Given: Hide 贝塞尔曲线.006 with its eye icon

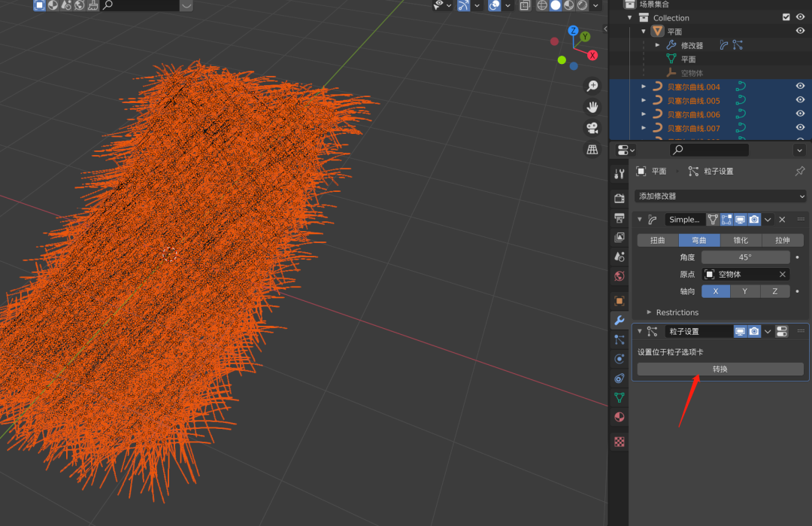Looking at the screenshot, I should (x=800, y=114).
